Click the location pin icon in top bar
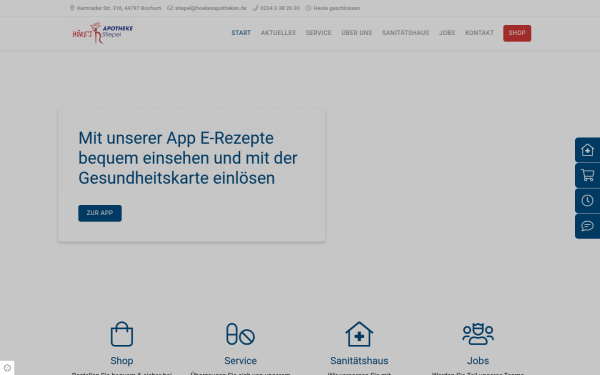 pyautogui.click(x=72, y=8)
